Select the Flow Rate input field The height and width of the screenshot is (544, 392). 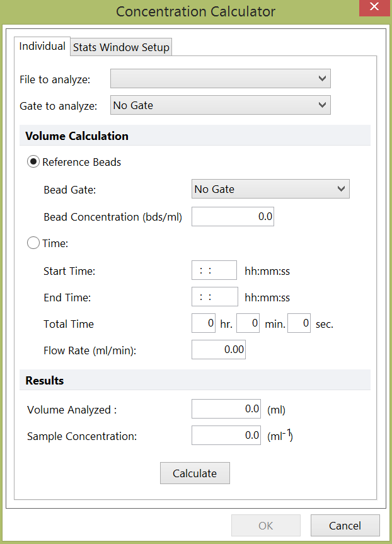[218, 350]
